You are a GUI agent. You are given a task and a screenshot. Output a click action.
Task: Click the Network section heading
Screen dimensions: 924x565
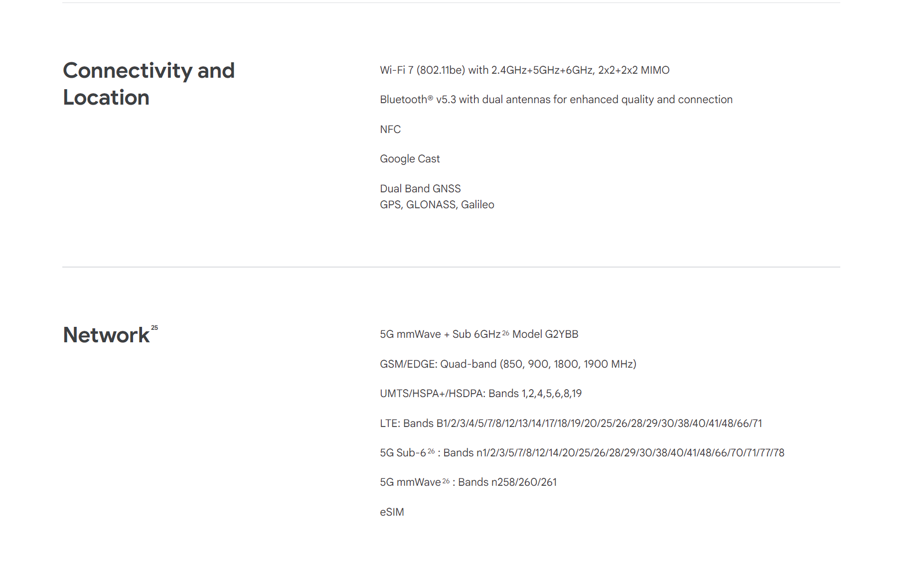click(106, 335)
